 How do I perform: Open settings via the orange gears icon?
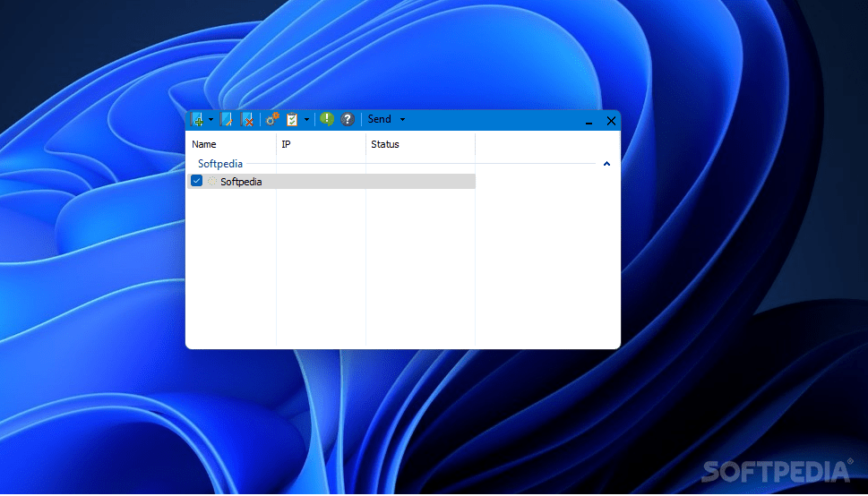click(x=272, y=119)
